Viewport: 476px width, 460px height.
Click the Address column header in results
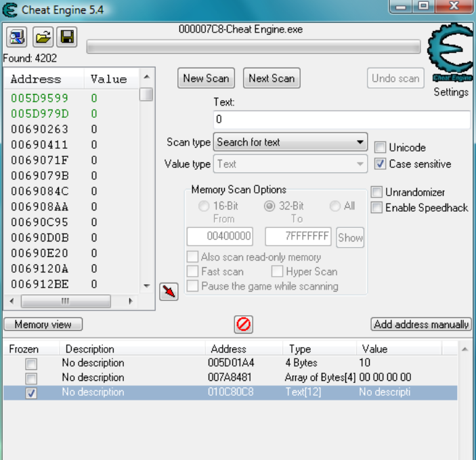coord(44,79)
